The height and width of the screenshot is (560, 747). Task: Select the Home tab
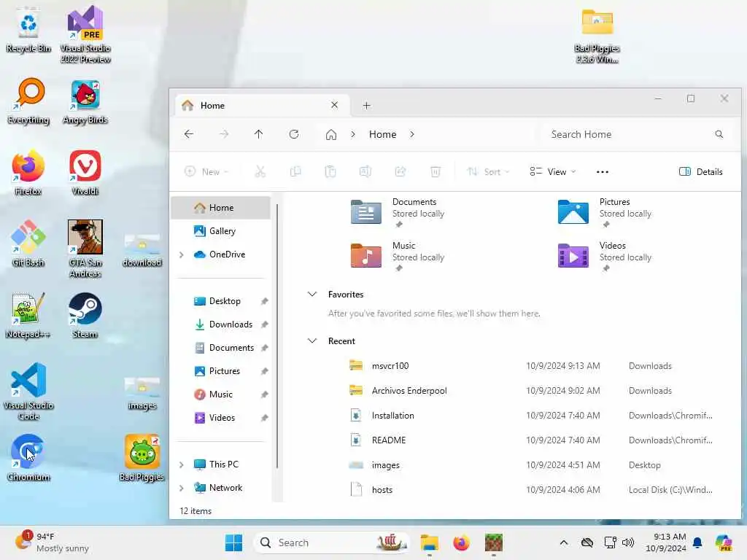coord(262,105)
